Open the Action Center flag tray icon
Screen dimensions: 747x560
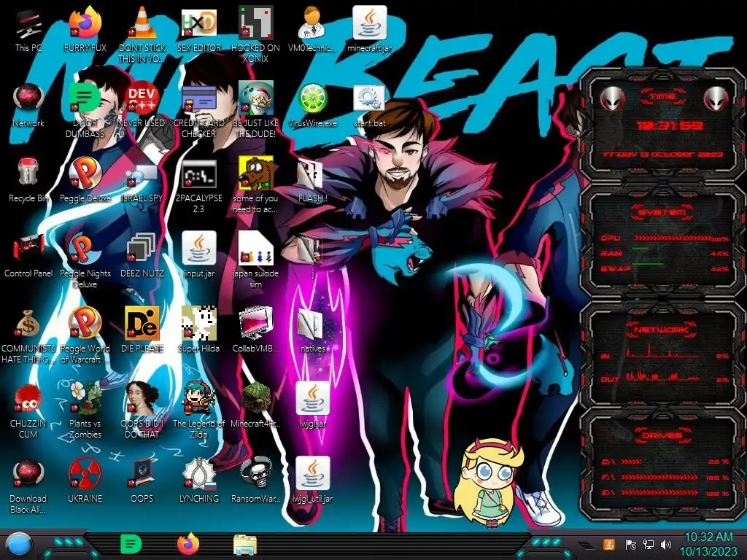click(x=630, y=544)
